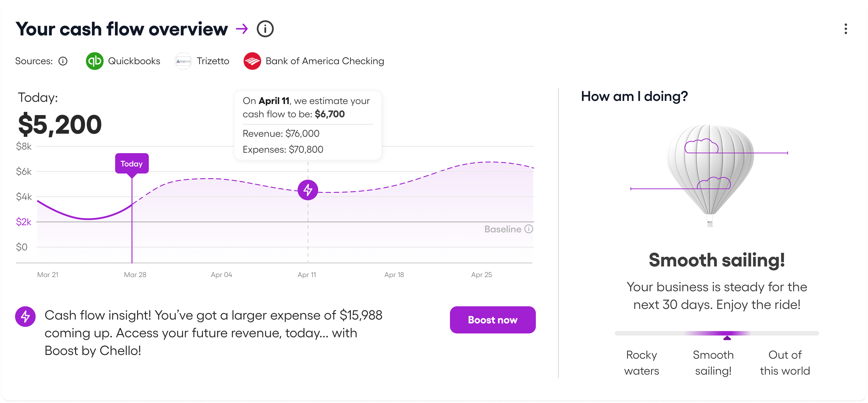Click the Apr 18 date on chart axis

point(394,275)
